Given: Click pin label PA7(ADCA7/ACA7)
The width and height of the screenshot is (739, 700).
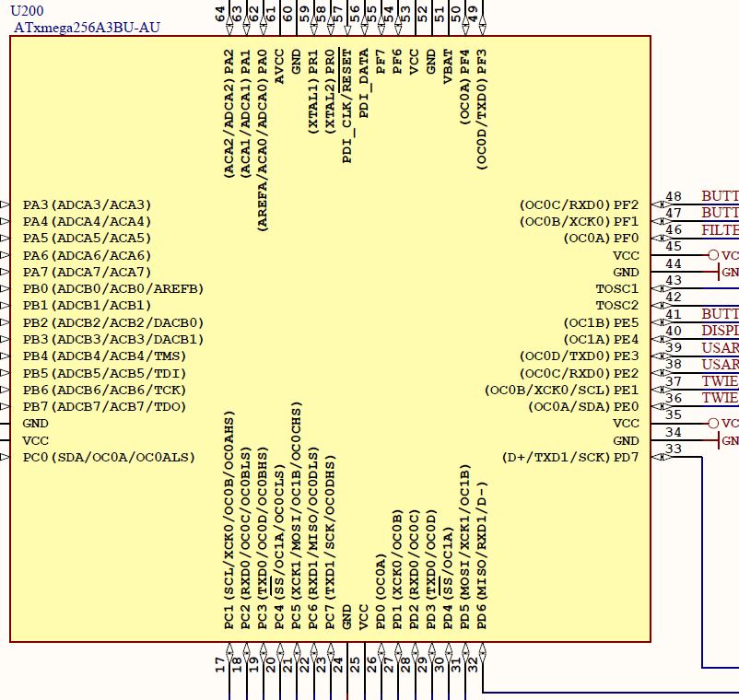Looking at the screenshot, I should [x=88, y=272].
